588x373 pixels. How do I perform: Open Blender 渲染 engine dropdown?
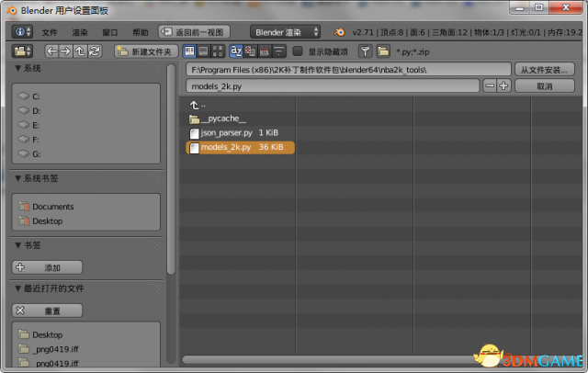pos(285,32)
